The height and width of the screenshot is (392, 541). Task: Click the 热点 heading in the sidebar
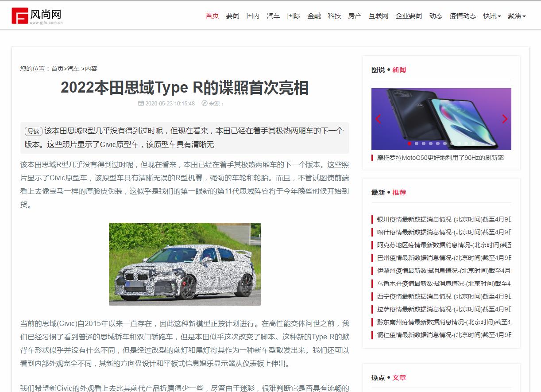click(x=378, y=377)
